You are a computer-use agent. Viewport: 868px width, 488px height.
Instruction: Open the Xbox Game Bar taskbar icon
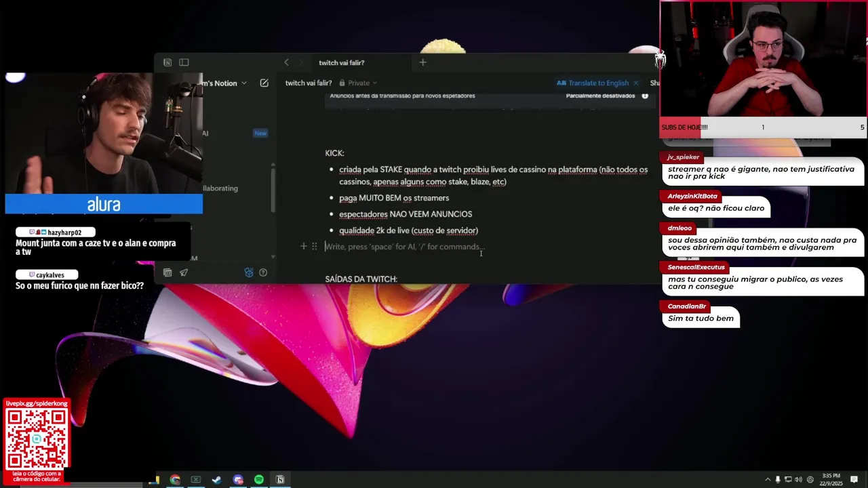click(195, 480)
